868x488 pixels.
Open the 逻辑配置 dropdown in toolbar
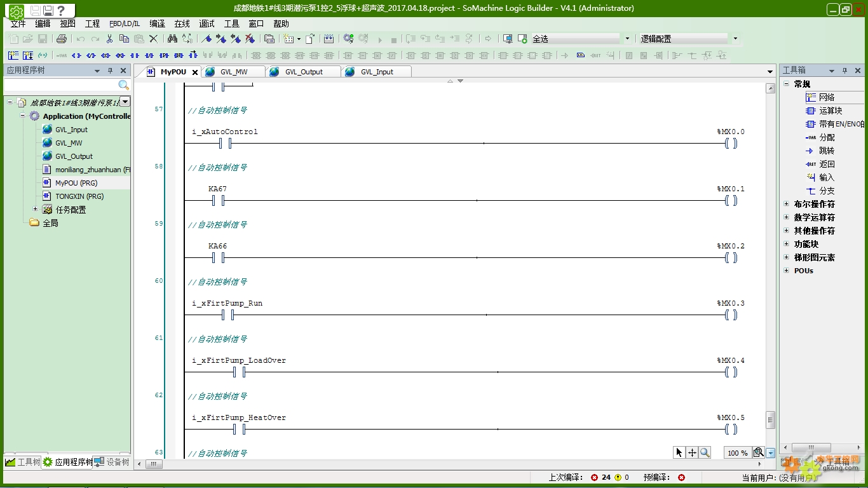[x=735, y=39]
